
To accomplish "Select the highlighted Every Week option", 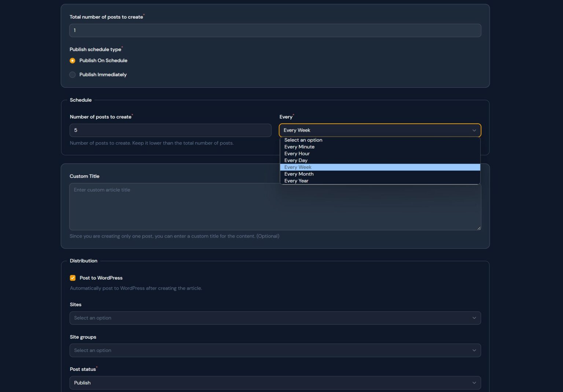I will click(298, 167).
